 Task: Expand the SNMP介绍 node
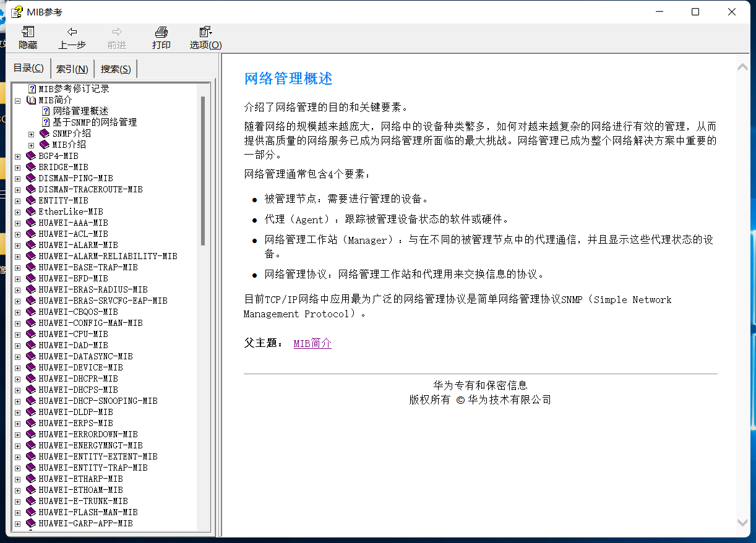(31, 134)
